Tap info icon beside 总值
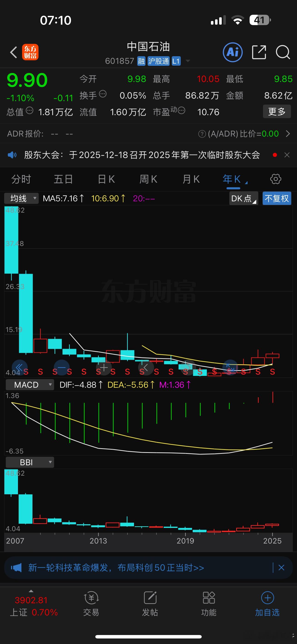This screenshot has height=644, width=297. 29,111
